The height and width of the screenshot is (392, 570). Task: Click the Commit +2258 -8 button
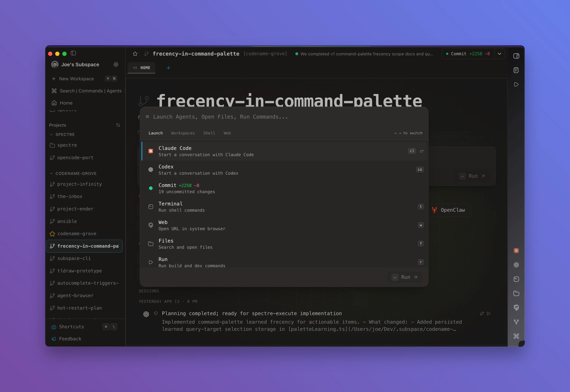point(468,54)
